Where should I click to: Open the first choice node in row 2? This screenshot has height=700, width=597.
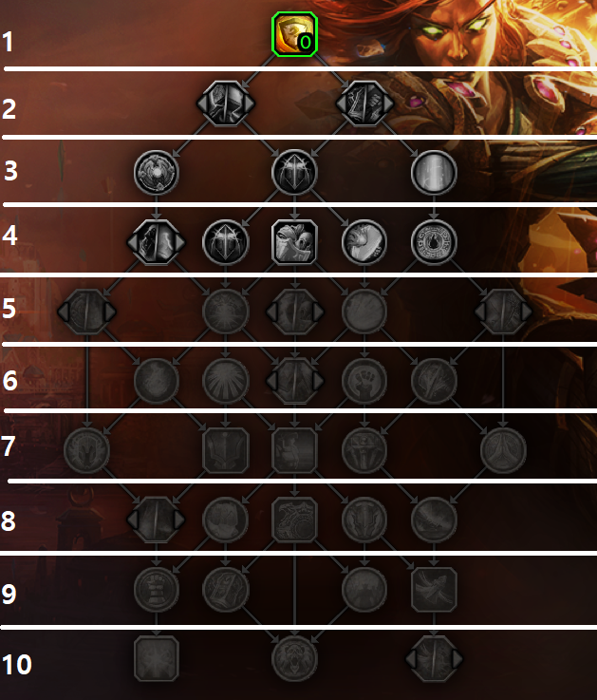point(225,104)
